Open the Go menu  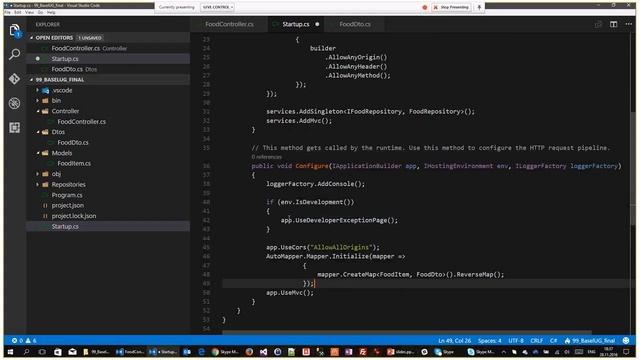point(40,13)
